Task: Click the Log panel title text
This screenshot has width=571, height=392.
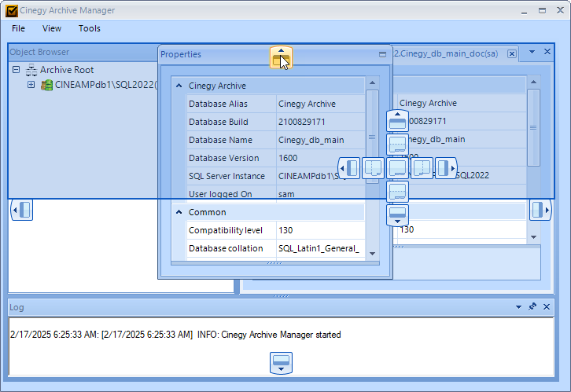Action: (17, 307)
